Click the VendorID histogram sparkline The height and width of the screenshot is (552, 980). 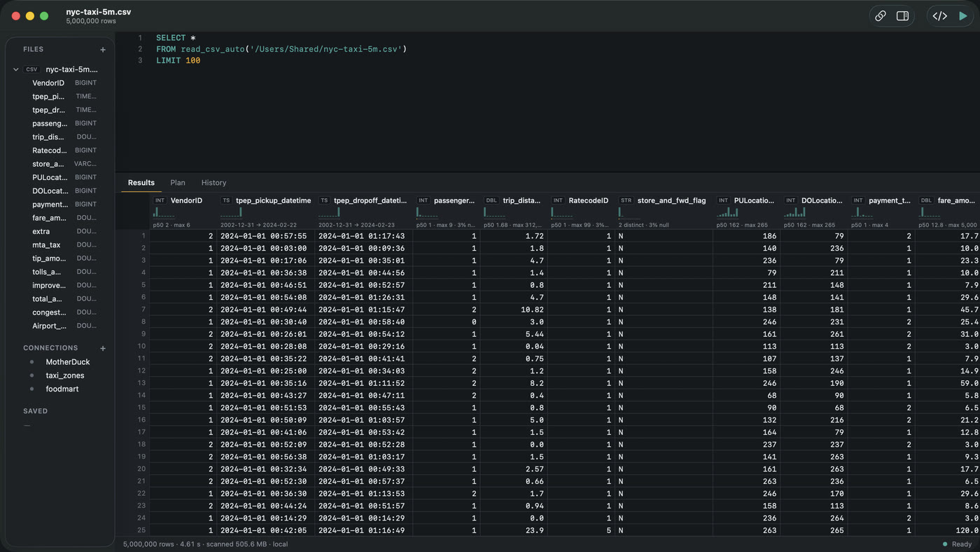[x=165, y=212]
